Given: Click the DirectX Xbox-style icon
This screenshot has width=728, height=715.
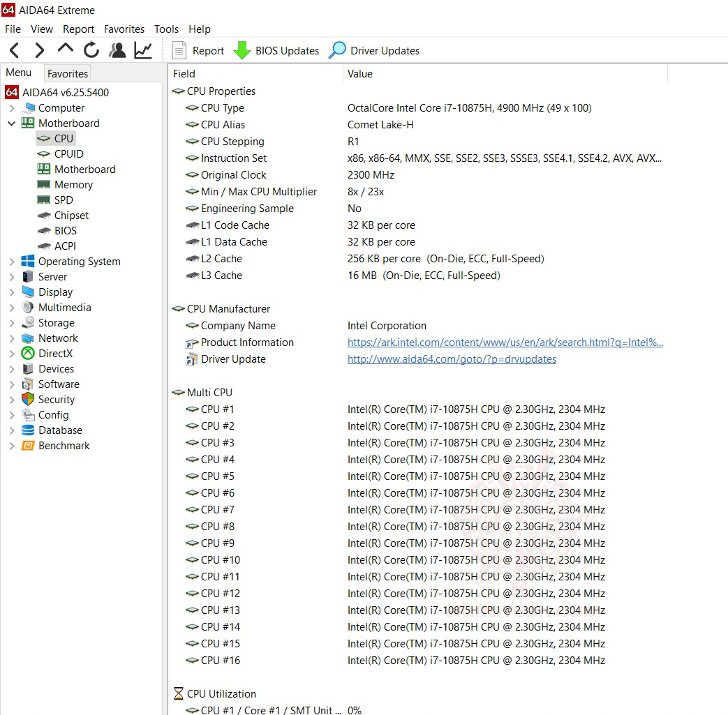Looking at the screenshot, I should point(28,354).
